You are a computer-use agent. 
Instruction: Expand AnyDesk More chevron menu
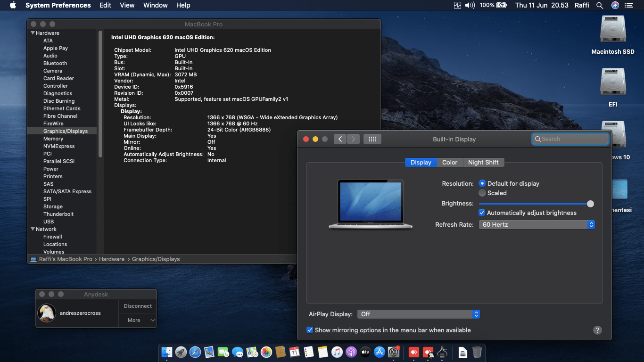tap(153, 320)
